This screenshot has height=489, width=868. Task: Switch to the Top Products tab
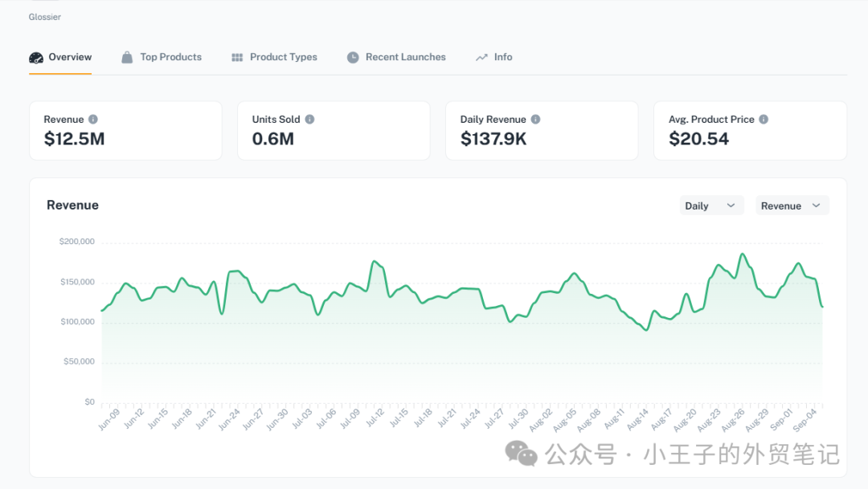170,58
